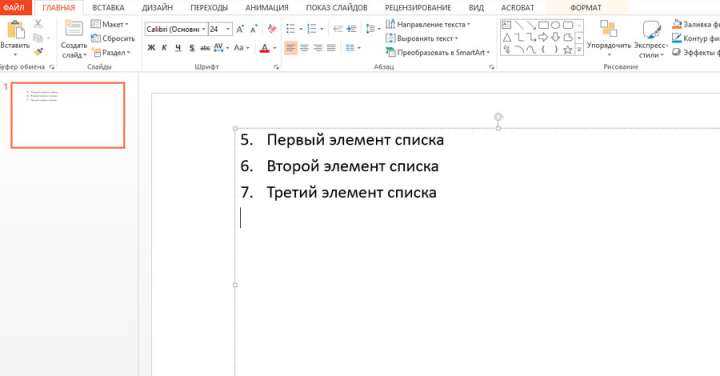This screenshot has width=720, height=376.
Task: Open the font size 24 dropdown
Action: 228,29
